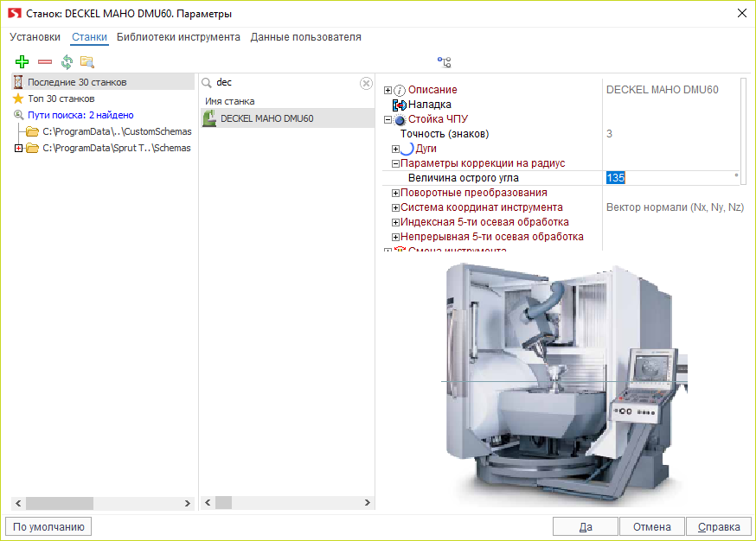
Task: Click the Величина острого угла value field
Action: [670, 178]
